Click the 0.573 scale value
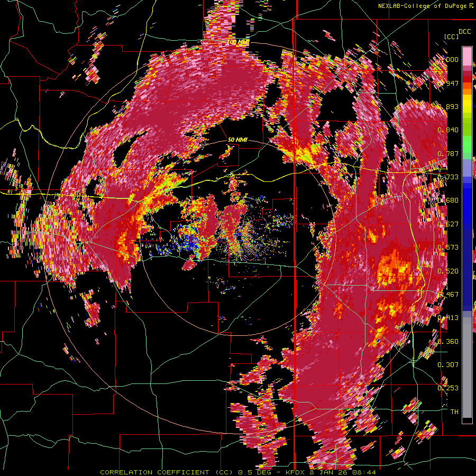This screenshot has height=476, width=476. 448,248
